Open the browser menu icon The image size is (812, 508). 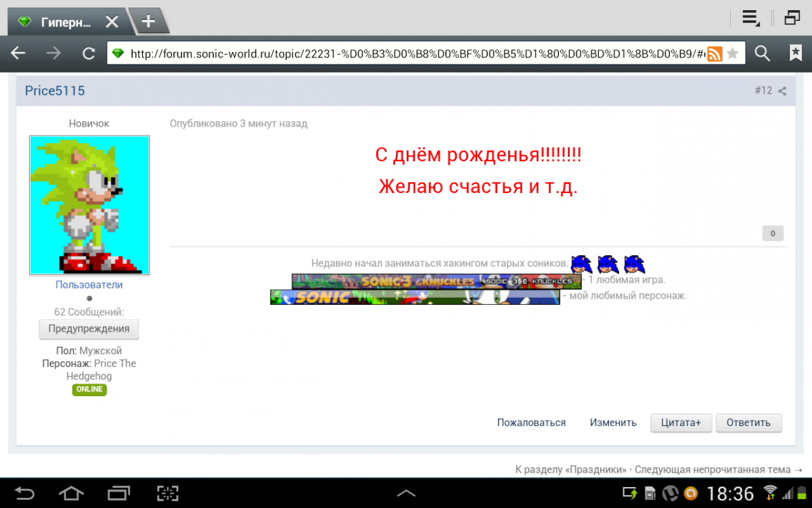coord(750,18)
